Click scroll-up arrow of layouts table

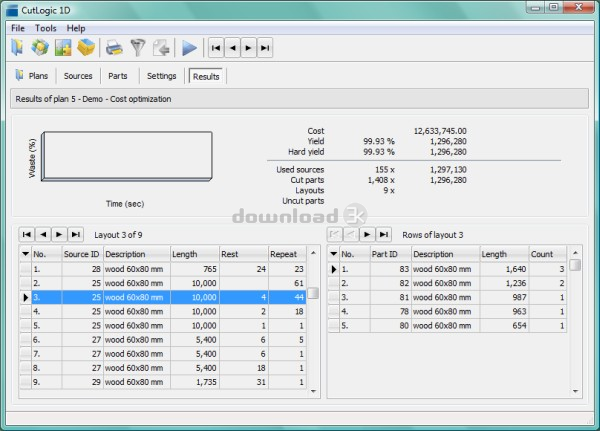313,253
